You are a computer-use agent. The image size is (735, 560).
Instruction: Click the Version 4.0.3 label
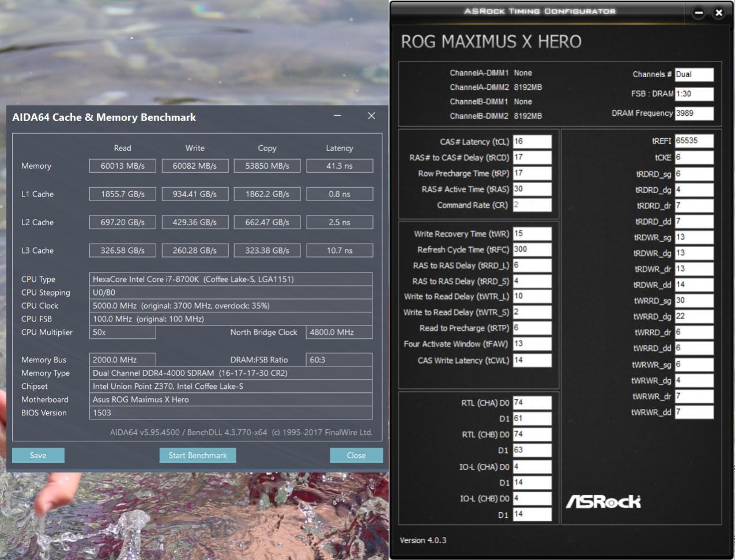(x=423, y=540)
